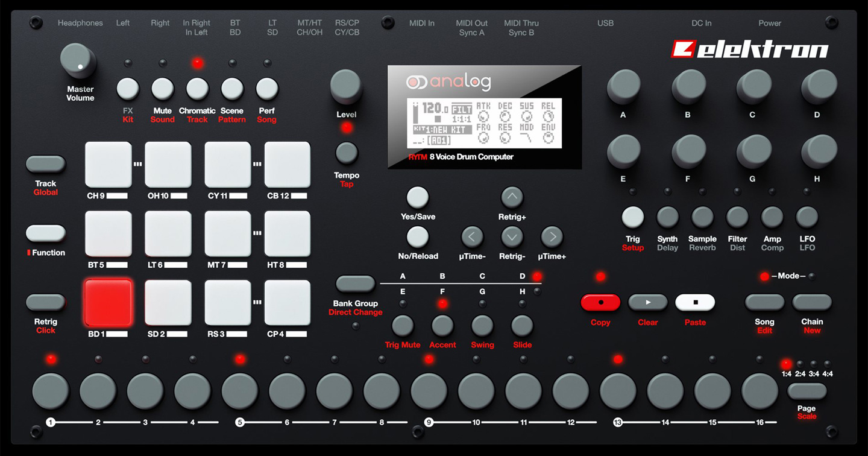Click the Chain / New mode button
This screenshot has height=456, width=868.
[x=812, y=302]
